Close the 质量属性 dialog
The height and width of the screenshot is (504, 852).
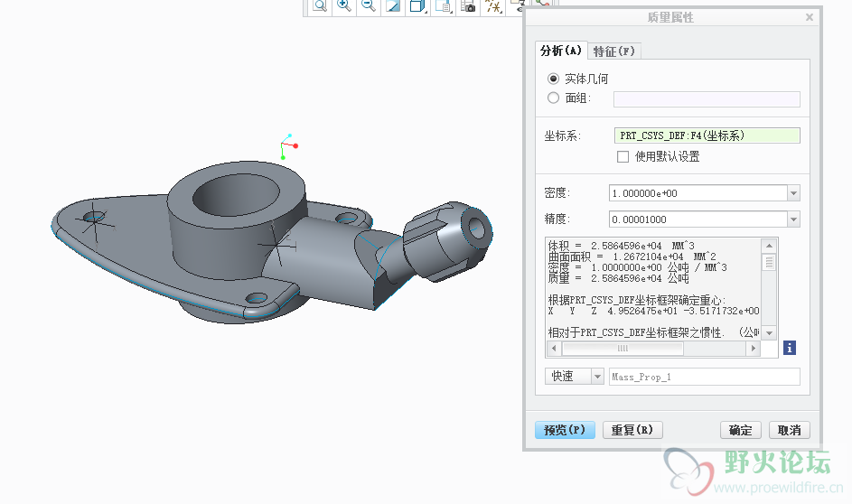pyautogui.click(x=809, y=17)
